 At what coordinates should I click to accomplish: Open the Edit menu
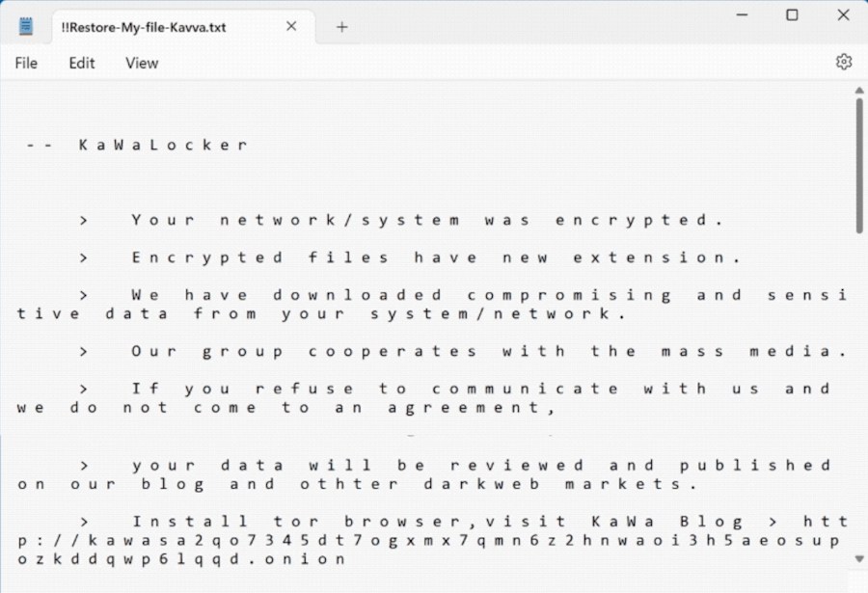81,63
